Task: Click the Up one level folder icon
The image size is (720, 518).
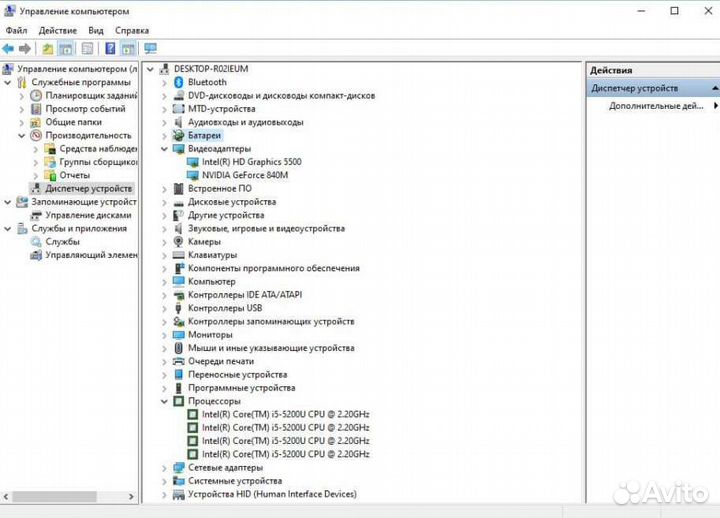Action: click(x=48, y=49)
